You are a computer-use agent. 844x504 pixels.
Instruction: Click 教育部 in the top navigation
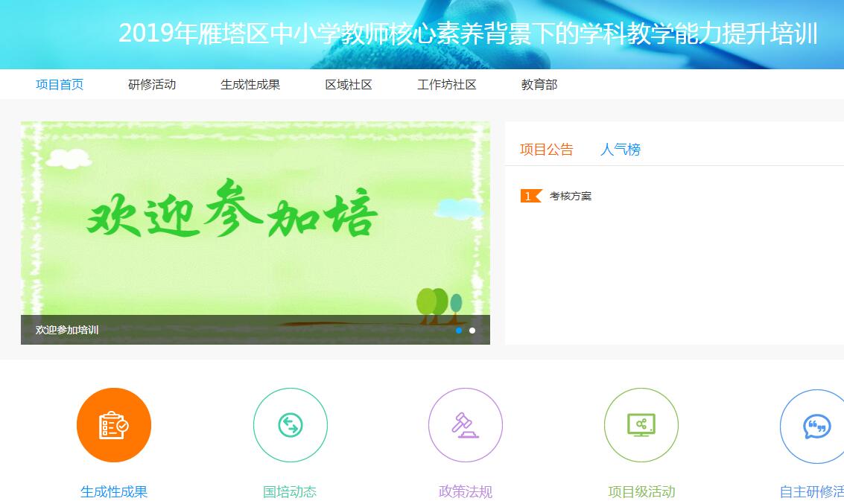pyautogui.click(x=538, y=85)
